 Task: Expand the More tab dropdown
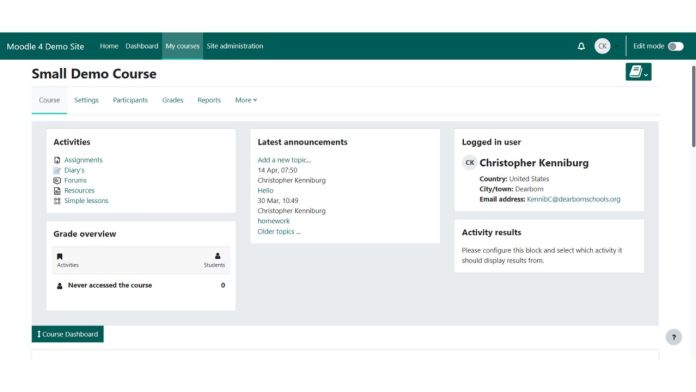pyautogui.click(x=246, y=100)
